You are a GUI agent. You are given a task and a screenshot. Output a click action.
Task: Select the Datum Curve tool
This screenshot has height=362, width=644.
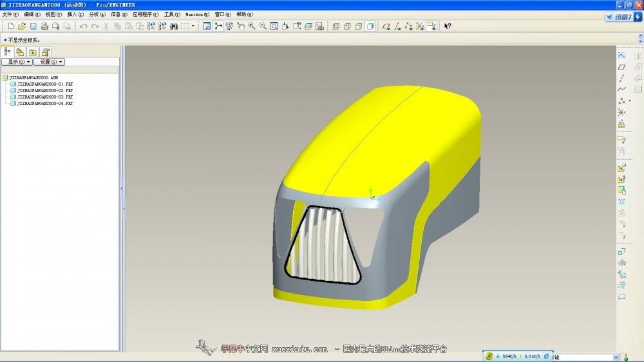622,89
